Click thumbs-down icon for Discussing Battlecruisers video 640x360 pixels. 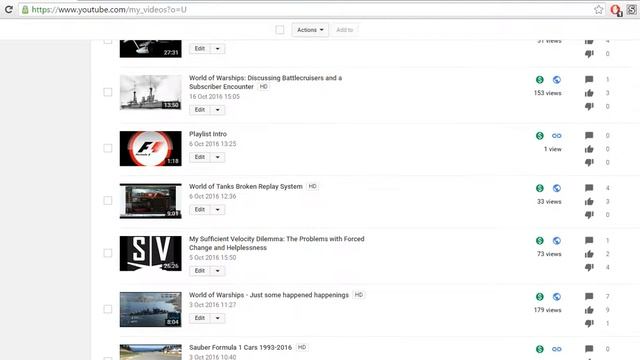point(589,107)
